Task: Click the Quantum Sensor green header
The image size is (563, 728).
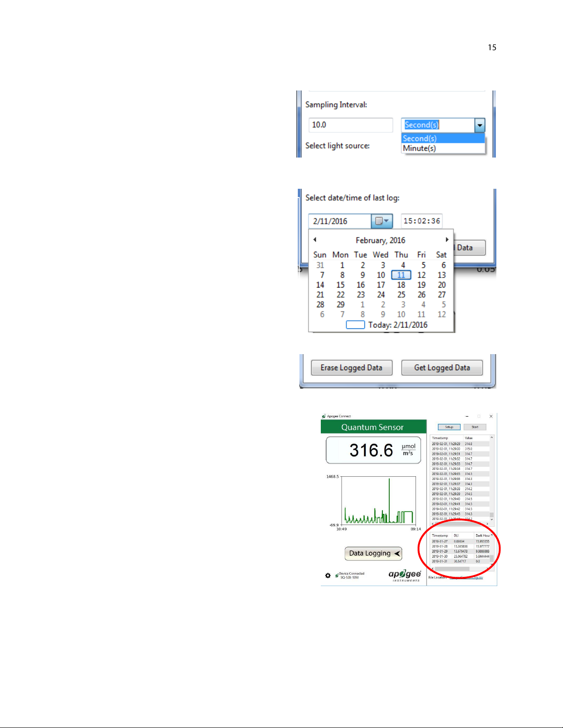Action: click(x=373, y=427)
